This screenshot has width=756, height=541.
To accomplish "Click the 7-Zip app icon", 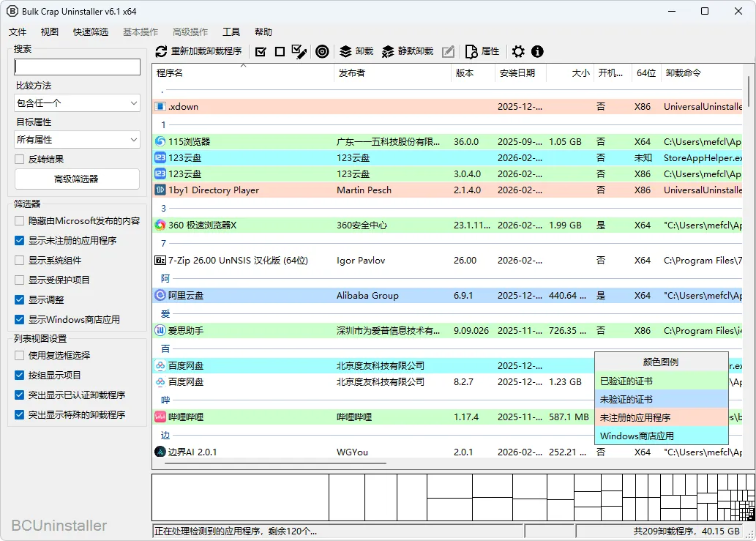I will [x=160, y=261].
